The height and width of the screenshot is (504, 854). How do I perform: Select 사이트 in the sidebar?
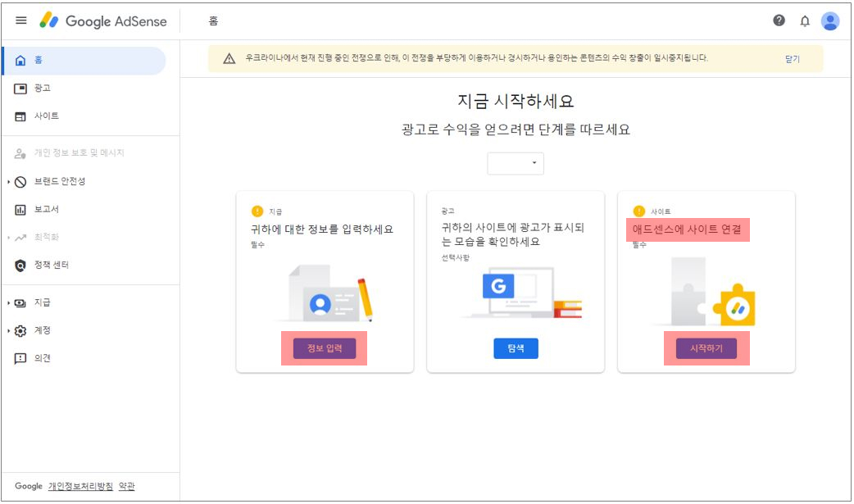[x=46, y=116]
